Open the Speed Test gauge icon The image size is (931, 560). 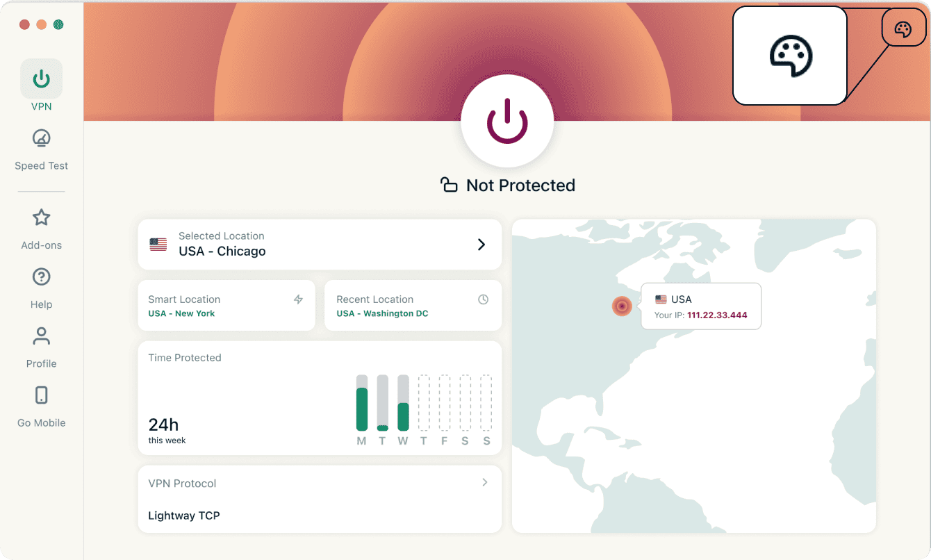pyautogui.click(x=42, y=138)
